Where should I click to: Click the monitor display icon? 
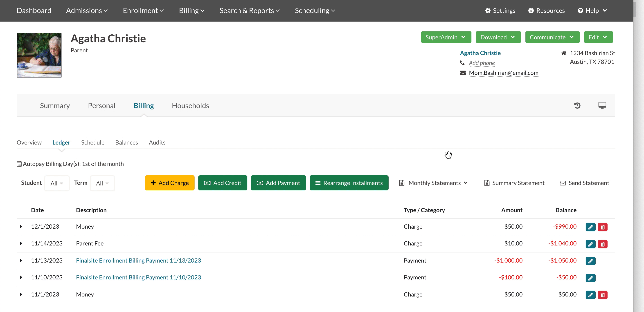(x=602, y=105)
